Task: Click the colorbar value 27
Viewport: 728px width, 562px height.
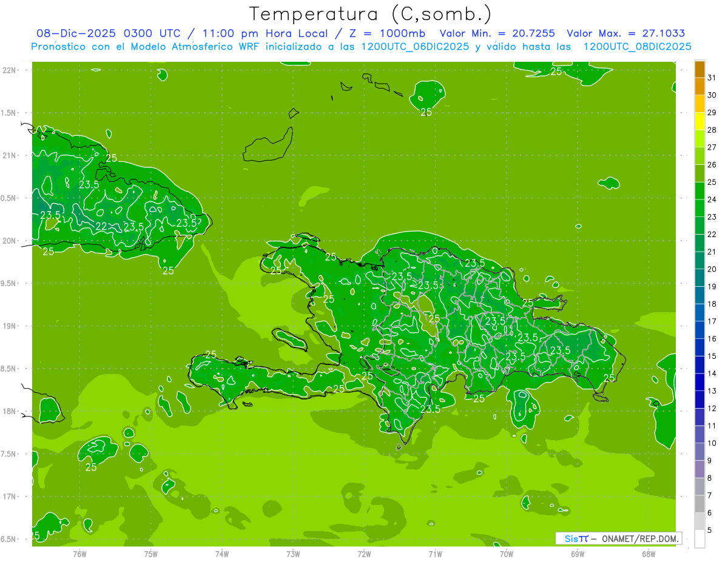Action: point(712,147)
